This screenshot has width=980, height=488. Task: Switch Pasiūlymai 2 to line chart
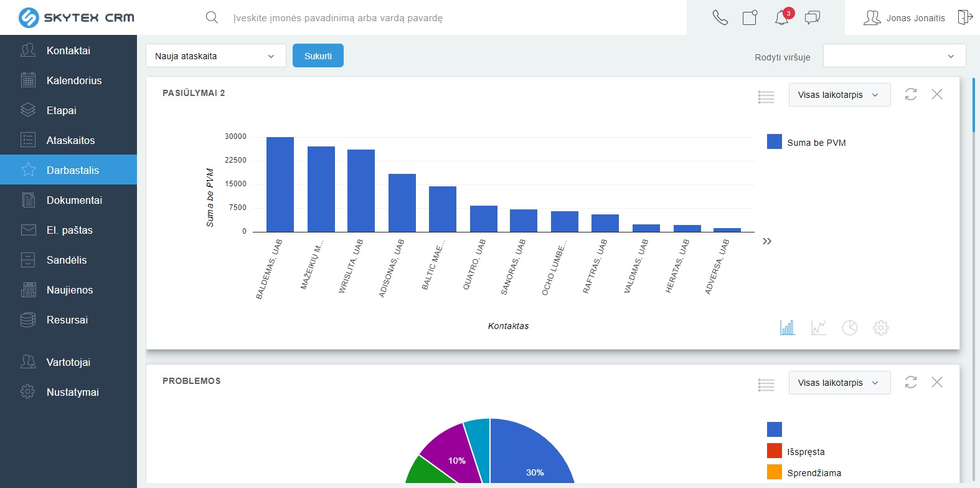(x=819, y=327)
